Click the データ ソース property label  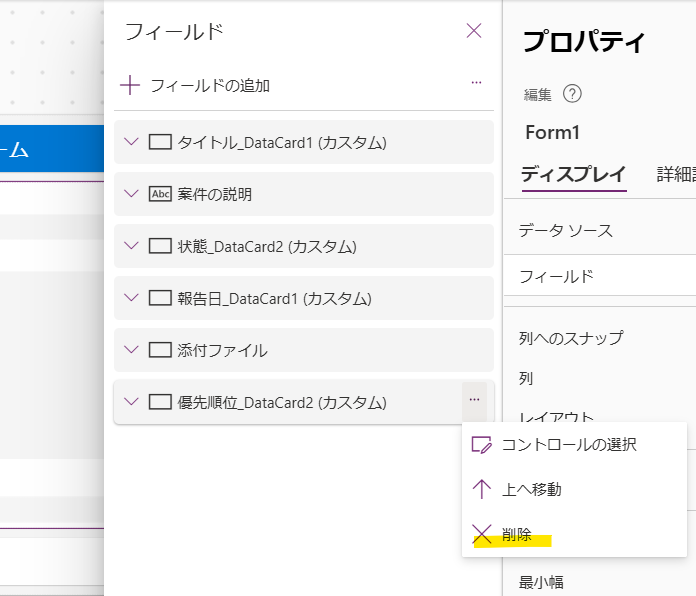point(566,231)
